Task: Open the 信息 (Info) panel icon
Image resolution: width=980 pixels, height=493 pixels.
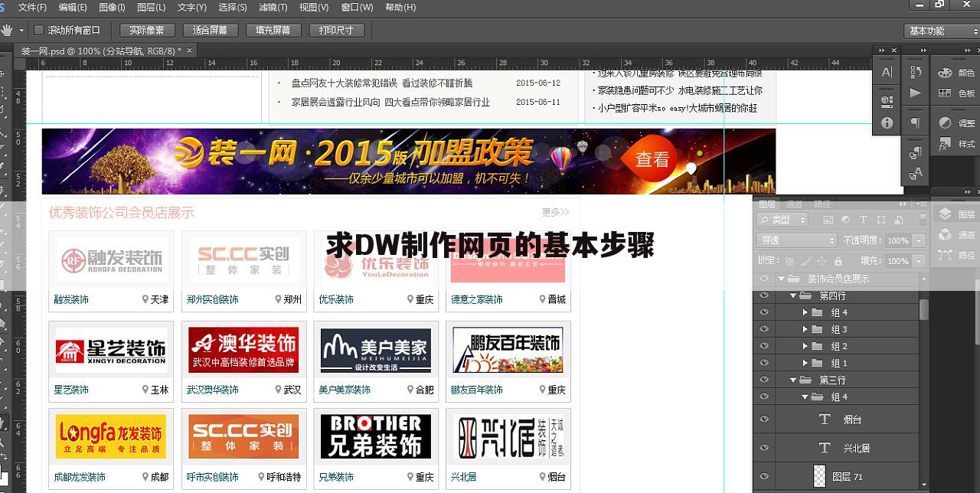Action: coord(886,122)
